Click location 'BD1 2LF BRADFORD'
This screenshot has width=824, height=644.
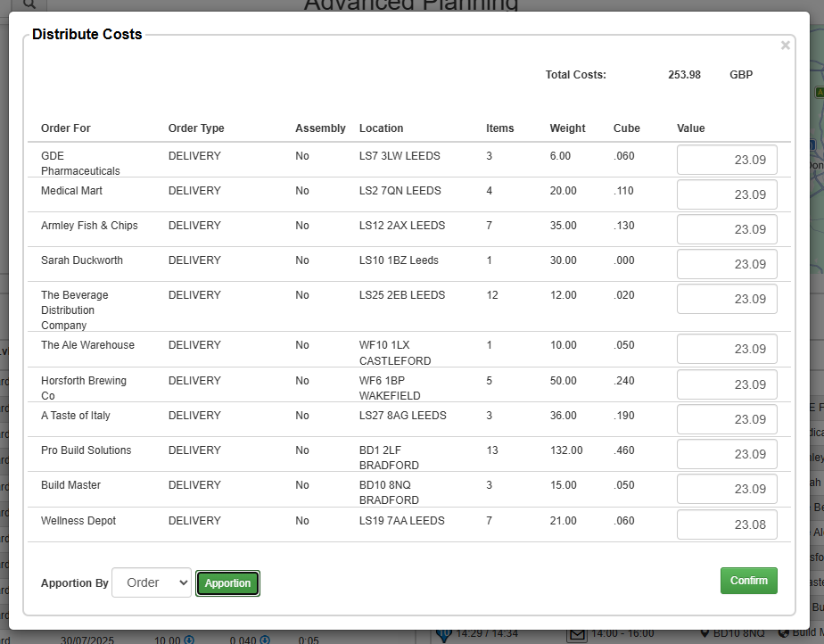[389, 458]
